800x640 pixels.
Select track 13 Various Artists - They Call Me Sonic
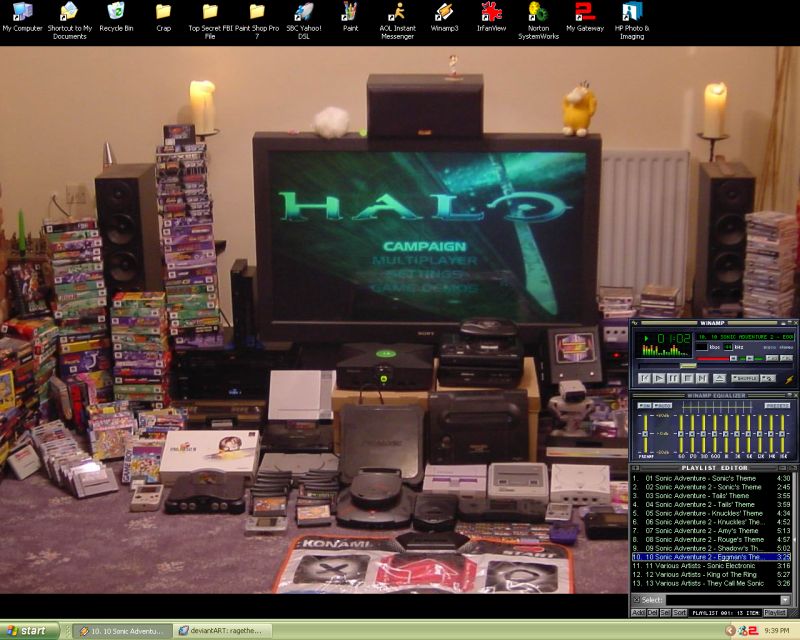[x=711, y=583]
